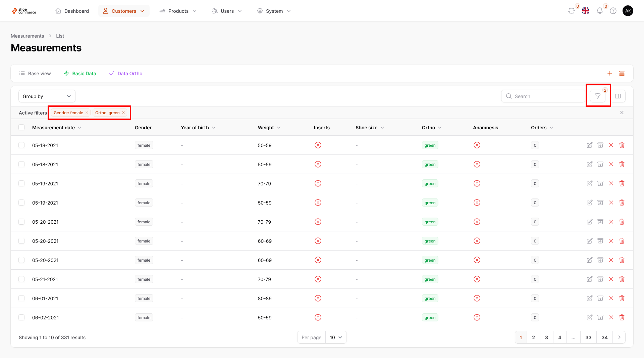Expand the Products menu in navbar

178,11
